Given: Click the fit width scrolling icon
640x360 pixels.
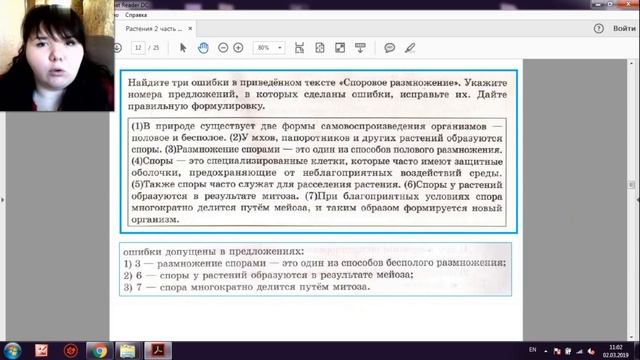Looking at the screenshot, I should tap(299, 48).
